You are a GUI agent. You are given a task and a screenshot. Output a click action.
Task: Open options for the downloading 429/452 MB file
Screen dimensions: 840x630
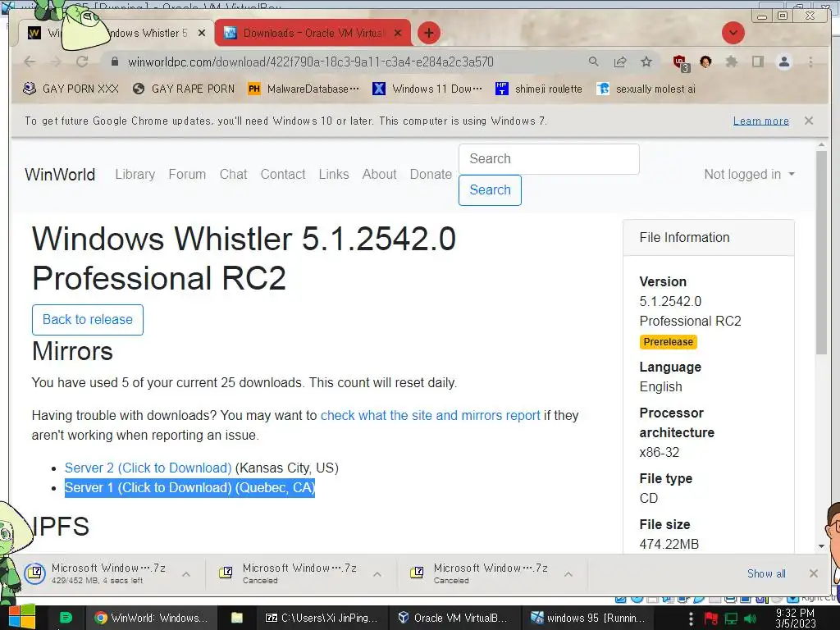(186, 574)
